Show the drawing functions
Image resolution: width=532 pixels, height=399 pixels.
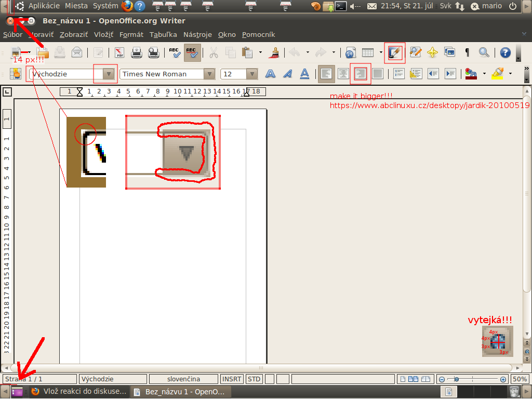395,52
